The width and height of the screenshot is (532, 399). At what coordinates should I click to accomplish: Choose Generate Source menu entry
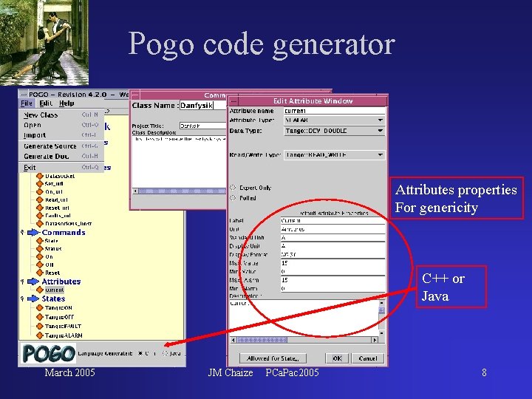coord(61,146)
